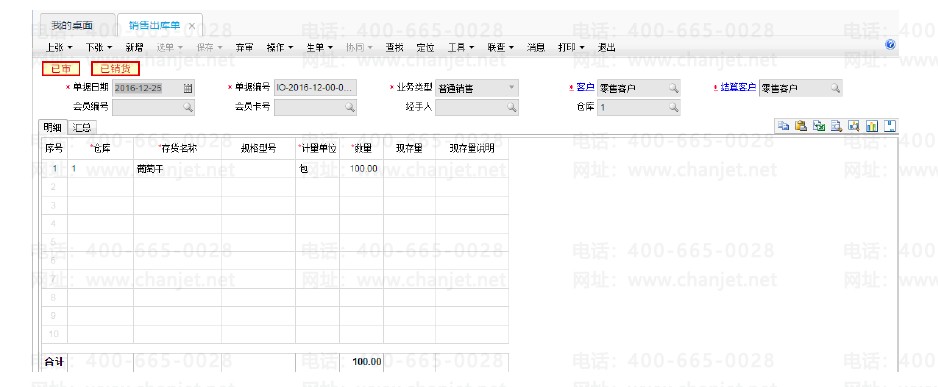Viewport: 938px width, 387px height.
Task: Open the calendar picker beside 单据日期
Action: click(188, 88)
